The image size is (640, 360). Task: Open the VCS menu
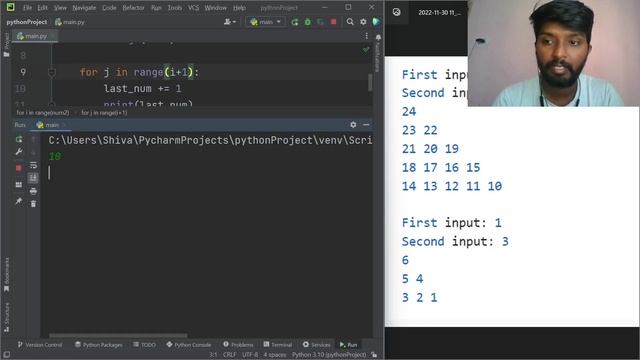click(193, 8)
